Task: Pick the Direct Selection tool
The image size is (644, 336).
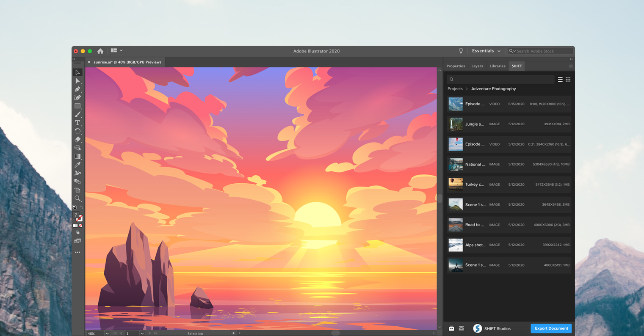Action: [x=78, y=80]
